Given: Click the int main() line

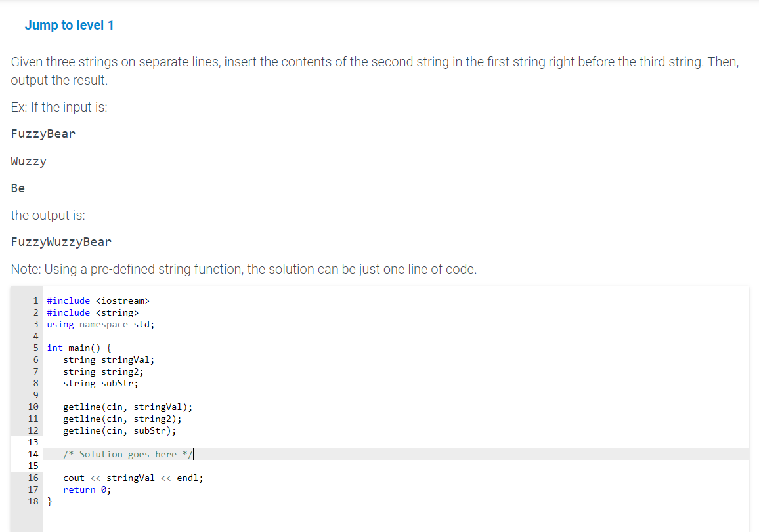Looking at the screenshot, I should click(x=79, y=348).
